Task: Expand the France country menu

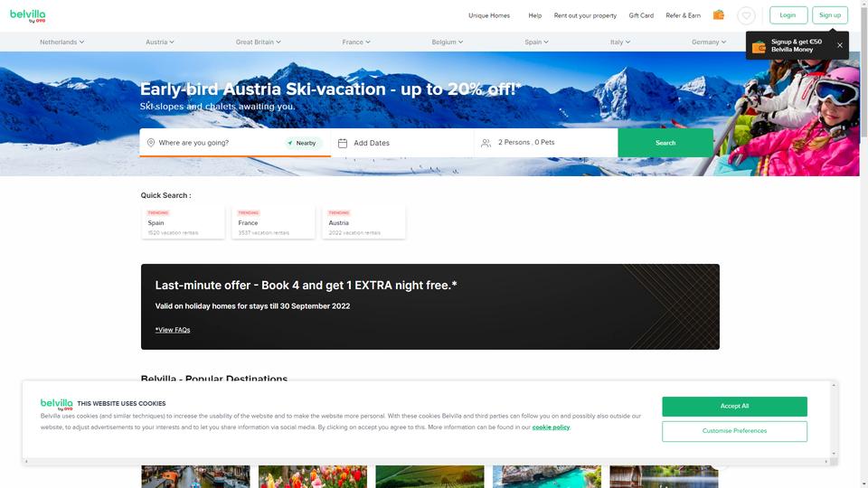Action: (356, 42)
